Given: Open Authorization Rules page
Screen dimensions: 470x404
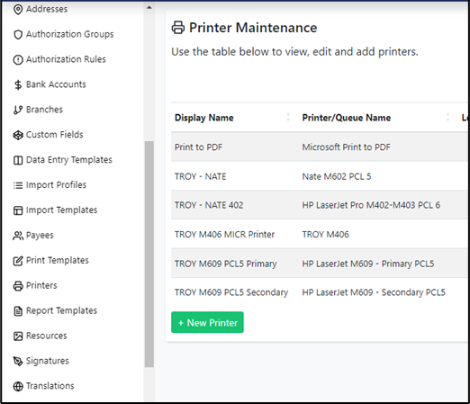Looking at the screenshot, I should (66, 59).
